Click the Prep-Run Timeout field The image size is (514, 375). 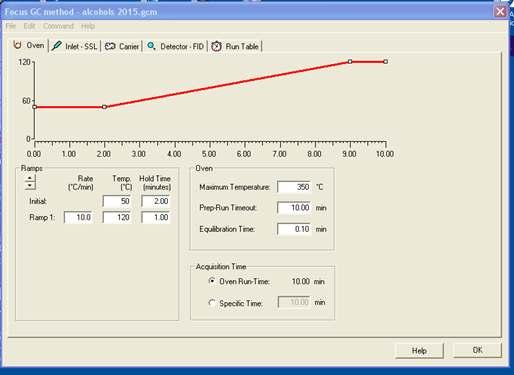tap(294, 208)
